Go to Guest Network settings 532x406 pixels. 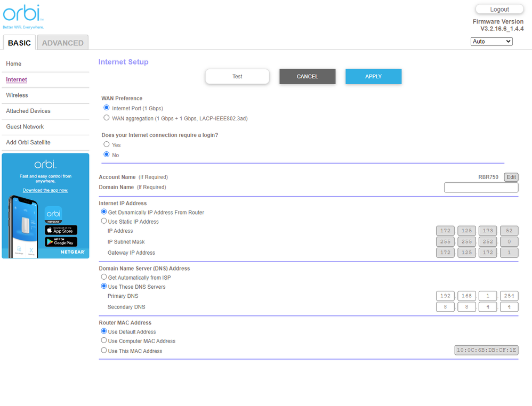click(x=25, y=127)
